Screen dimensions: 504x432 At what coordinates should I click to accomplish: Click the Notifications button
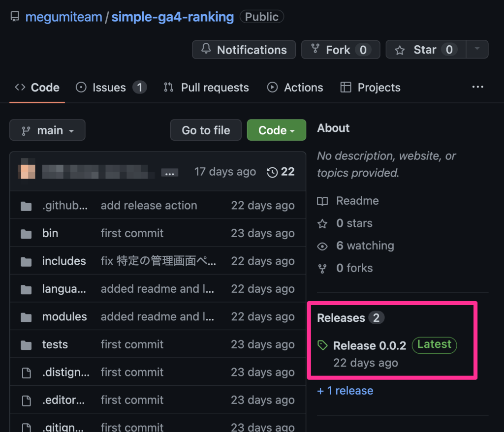coord(244,50)
